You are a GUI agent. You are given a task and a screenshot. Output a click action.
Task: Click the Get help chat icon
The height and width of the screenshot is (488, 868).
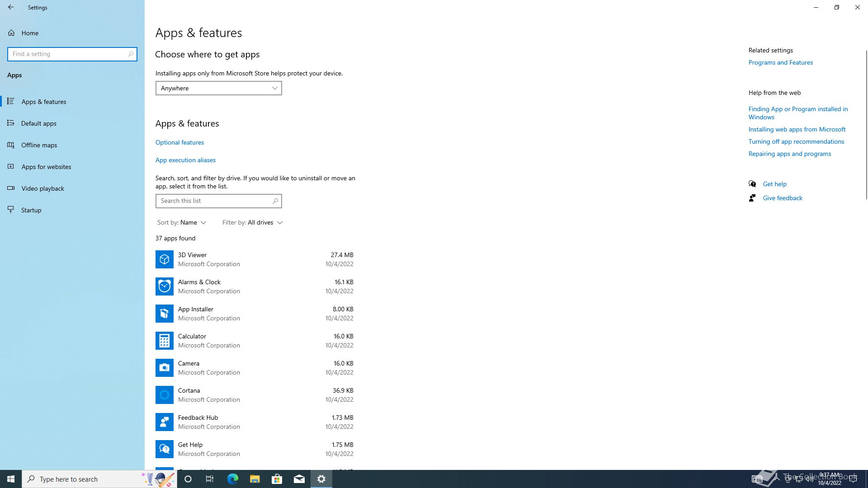point(752,184)
